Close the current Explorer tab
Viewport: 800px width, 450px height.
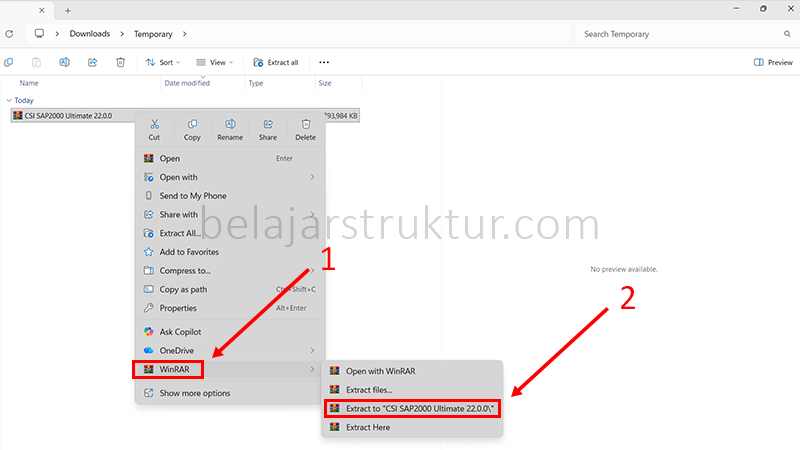tap(42, 10)
